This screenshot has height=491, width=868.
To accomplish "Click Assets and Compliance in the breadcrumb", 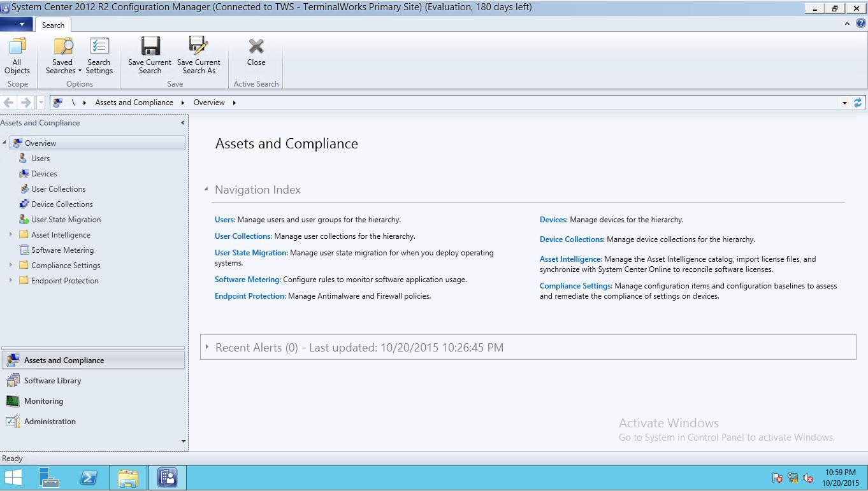I will click(134, 103).
